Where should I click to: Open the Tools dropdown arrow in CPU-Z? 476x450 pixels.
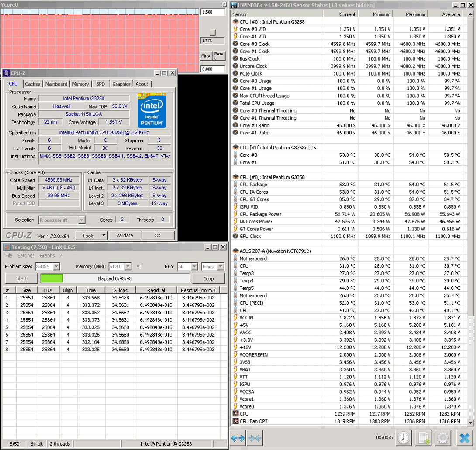(104, 235)
